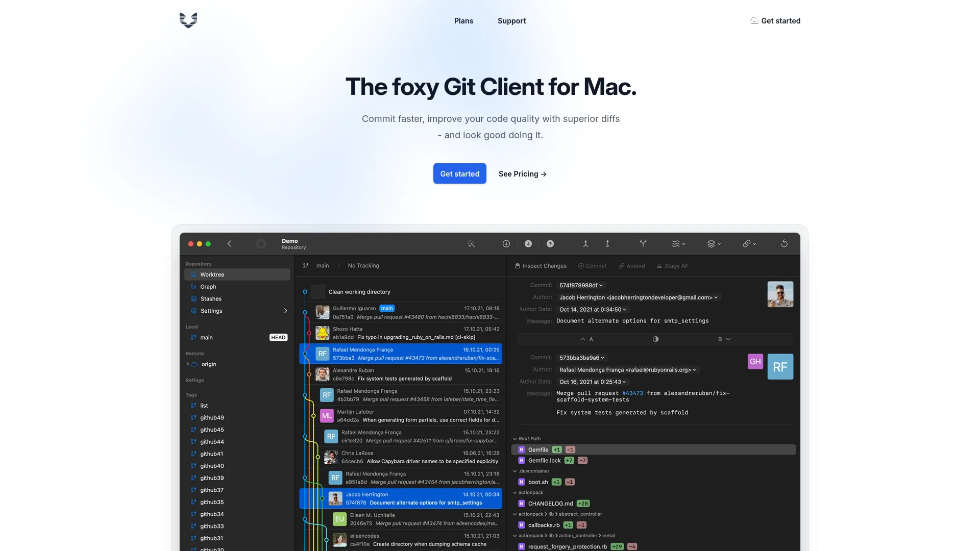This screenshot has height=551, width=980.
Task: Click the GH avatar badge
Action: (x=755, y=361)
